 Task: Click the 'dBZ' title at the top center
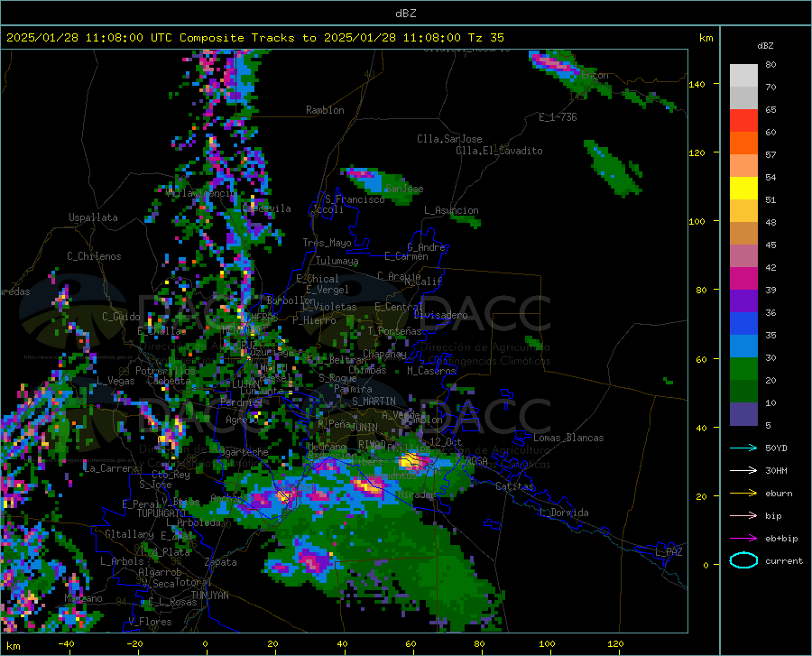405,14
